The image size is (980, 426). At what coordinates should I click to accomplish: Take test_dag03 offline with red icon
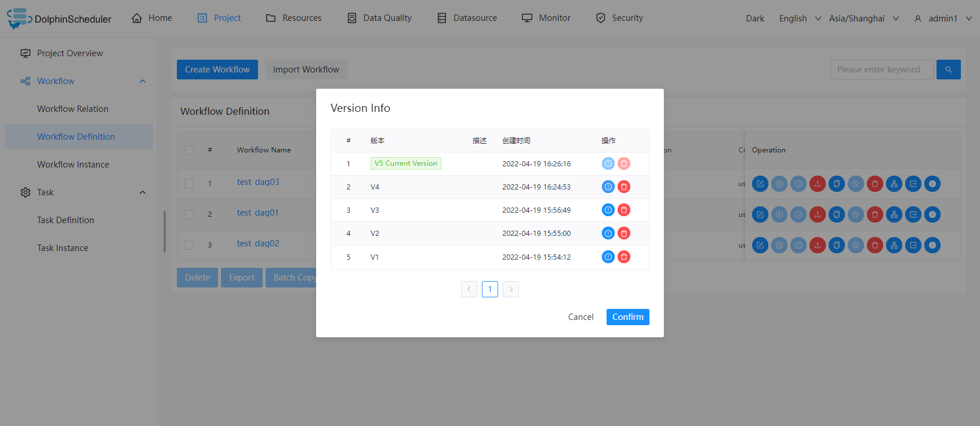pos(818,184)
